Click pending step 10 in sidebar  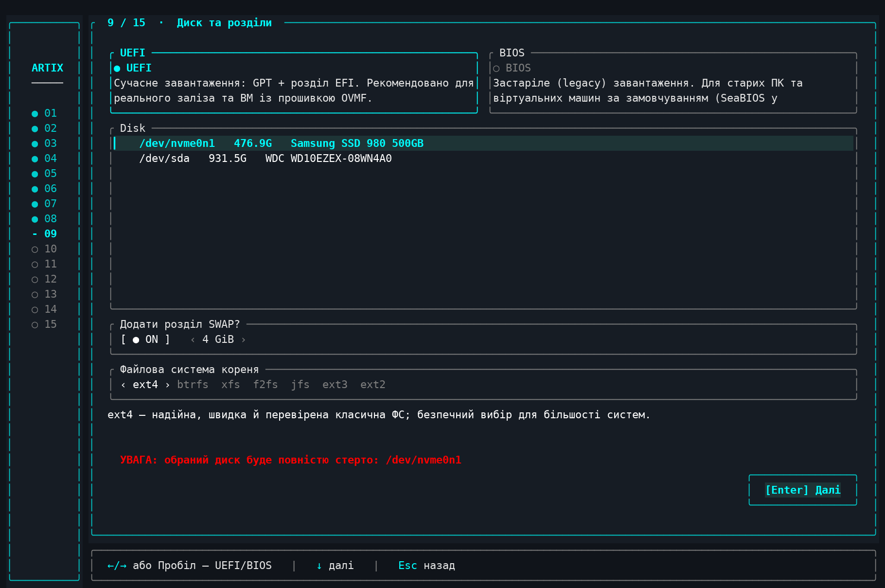tap(44, 249)
